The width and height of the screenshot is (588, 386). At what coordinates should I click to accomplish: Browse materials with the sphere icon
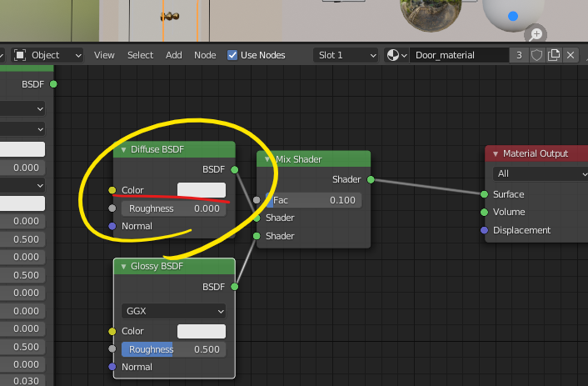[396, 55]
